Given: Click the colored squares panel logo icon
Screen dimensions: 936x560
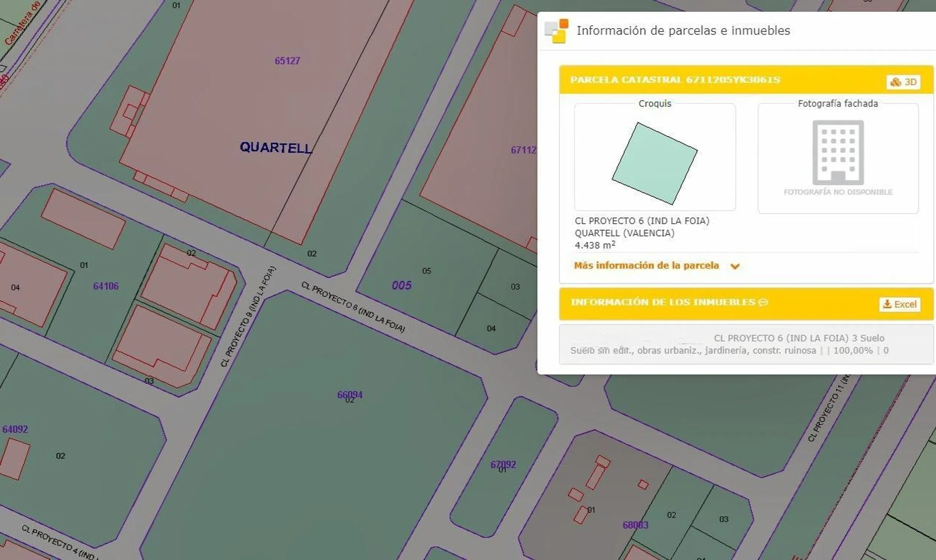Looking at the screenshot, I should click(556, 31).
